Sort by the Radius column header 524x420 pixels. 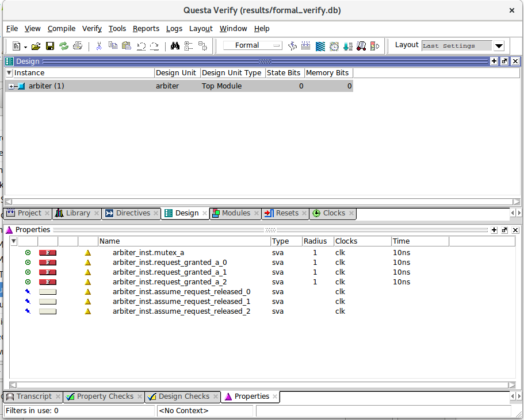[315, 241]
